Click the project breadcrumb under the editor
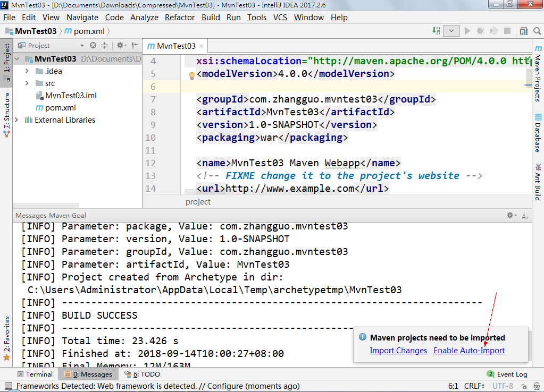Image resolution: width=544 pixels, height=392 pixels. (x=198, y=202)
